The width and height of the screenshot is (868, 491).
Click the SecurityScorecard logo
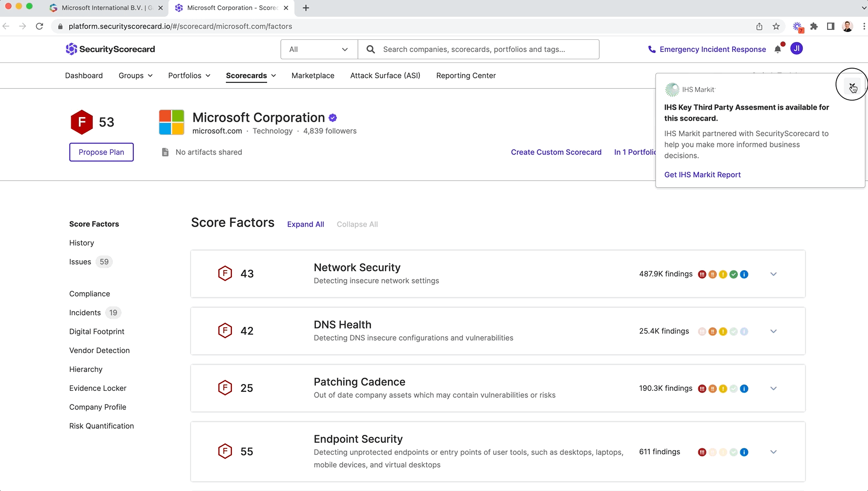click(x=110, y=49)
